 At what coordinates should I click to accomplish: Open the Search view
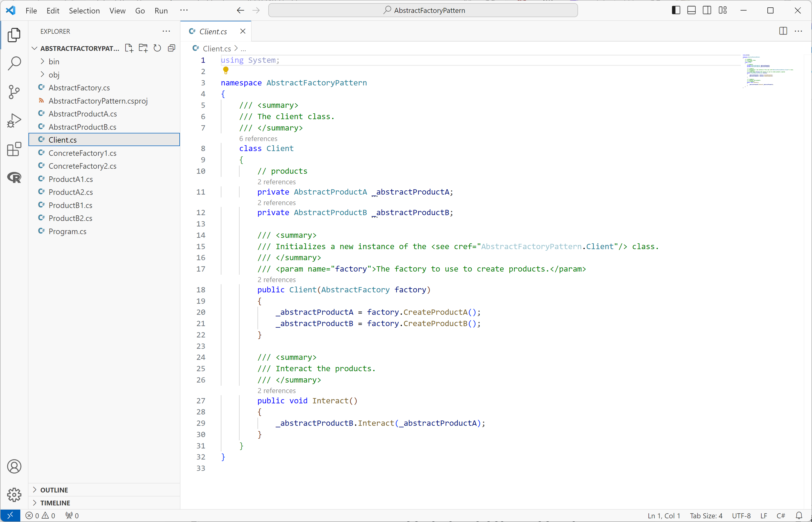point(14,63)
